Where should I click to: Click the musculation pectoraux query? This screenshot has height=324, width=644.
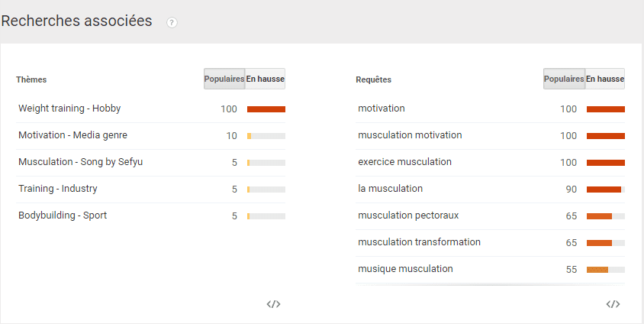408,215
